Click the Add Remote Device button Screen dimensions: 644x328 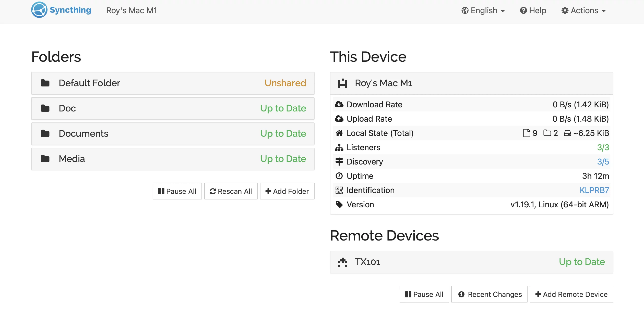571,294
